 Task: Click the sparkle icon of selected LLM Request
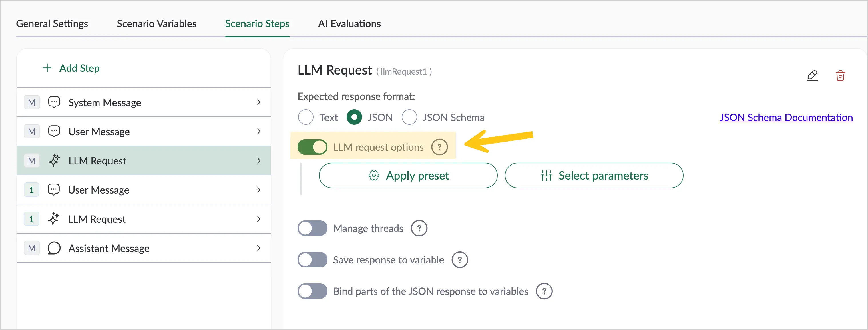(54, 160)
